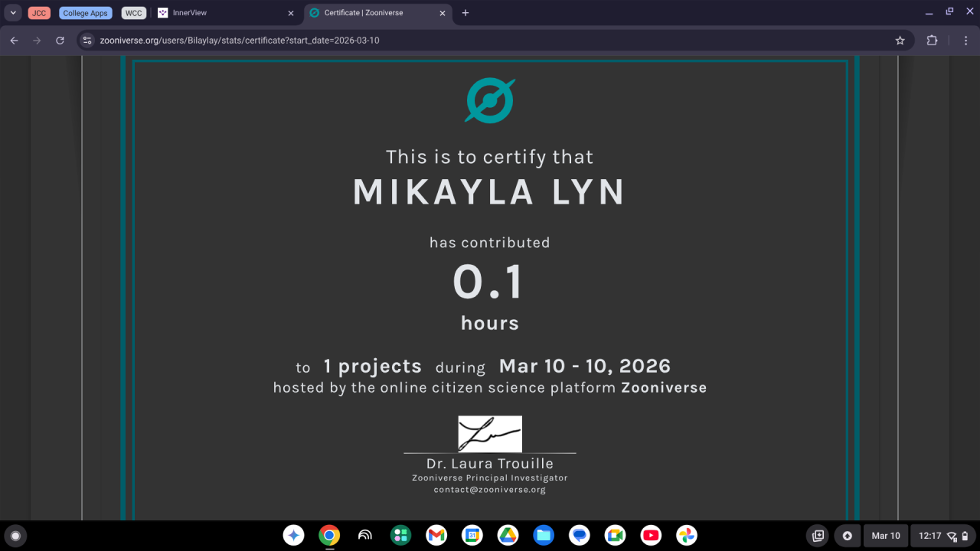
Task: Click the bold Zooniverse platform name
Action: [664, 387]
